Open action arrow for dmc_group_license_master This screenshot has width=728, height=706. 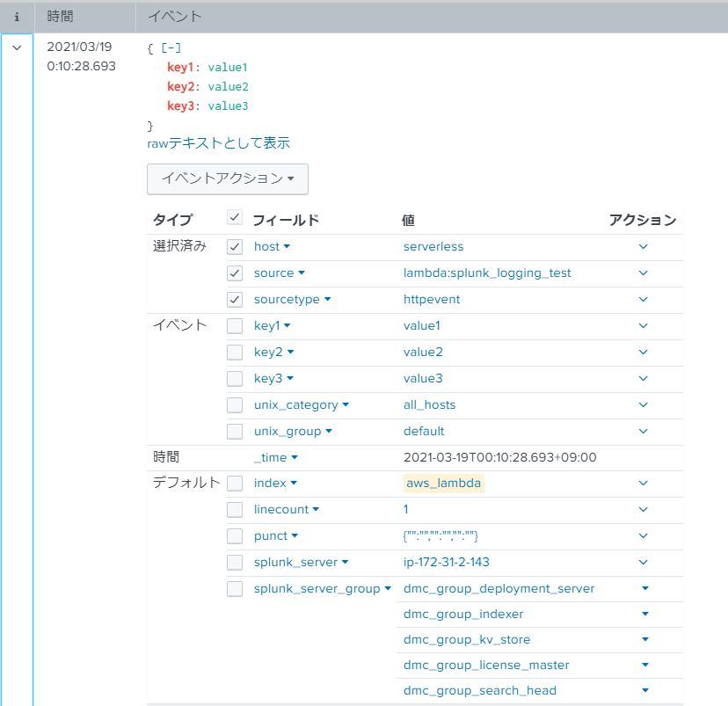click(x=644, y=666)
